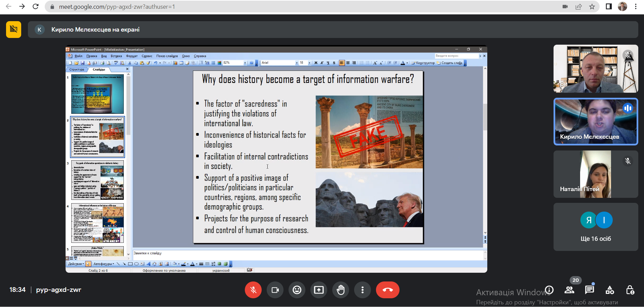
Task: Raise hand using the hand icon
Action: coord(341,290)
